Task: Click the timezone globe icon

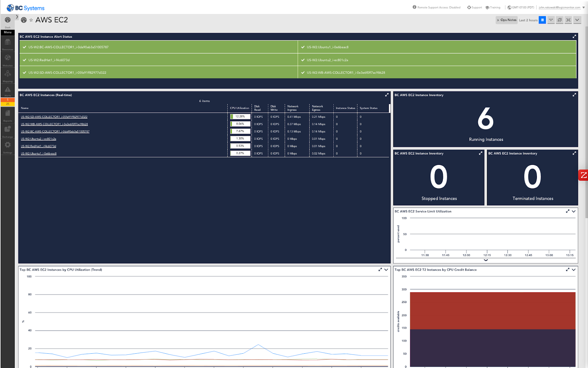Action: click(509, 7)
